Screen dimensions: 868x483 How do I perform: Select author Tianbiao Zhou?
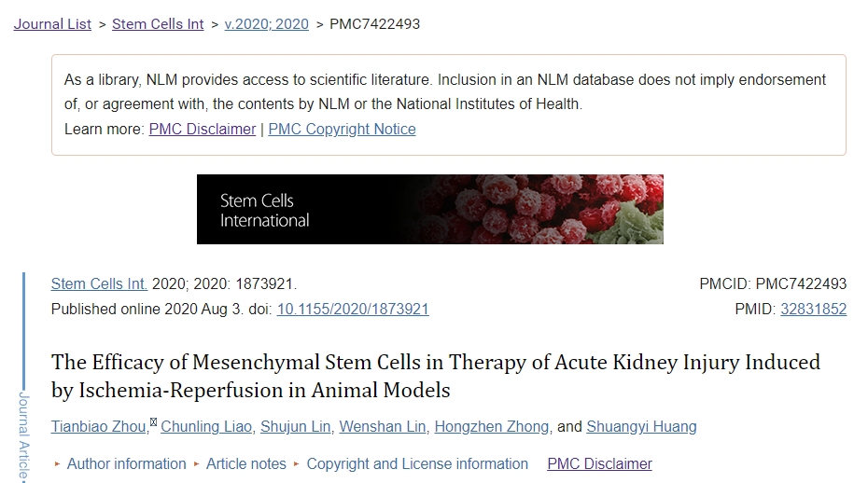click(98, 427)
